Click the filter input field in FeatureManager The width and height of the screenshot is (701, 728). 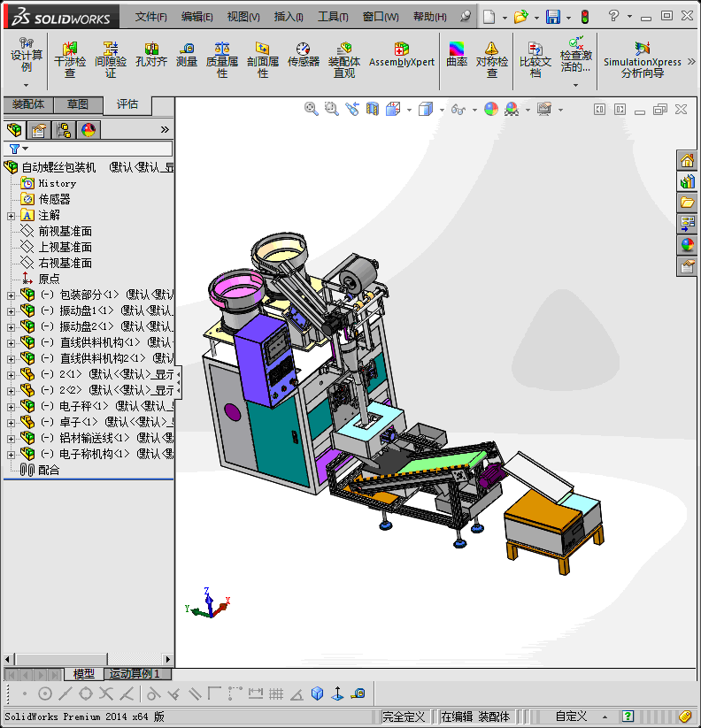(x=89, y=149)
